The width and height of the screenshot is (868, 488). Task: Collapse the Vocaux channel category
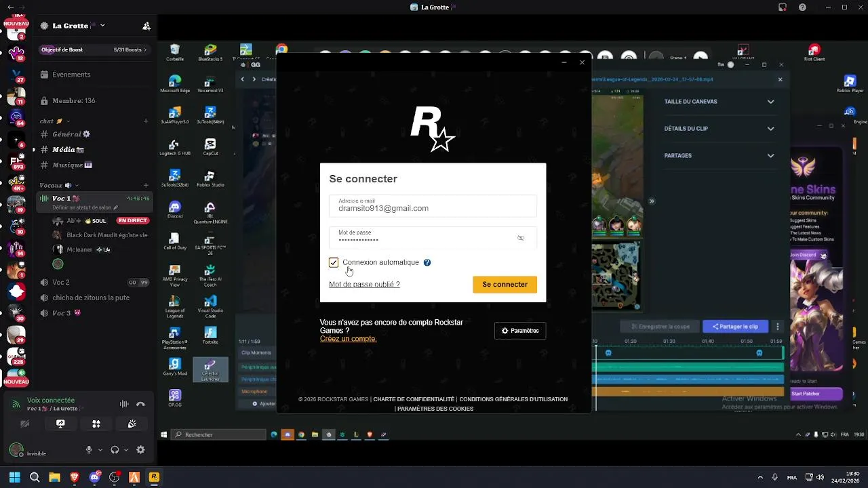(x=58, y=185)
